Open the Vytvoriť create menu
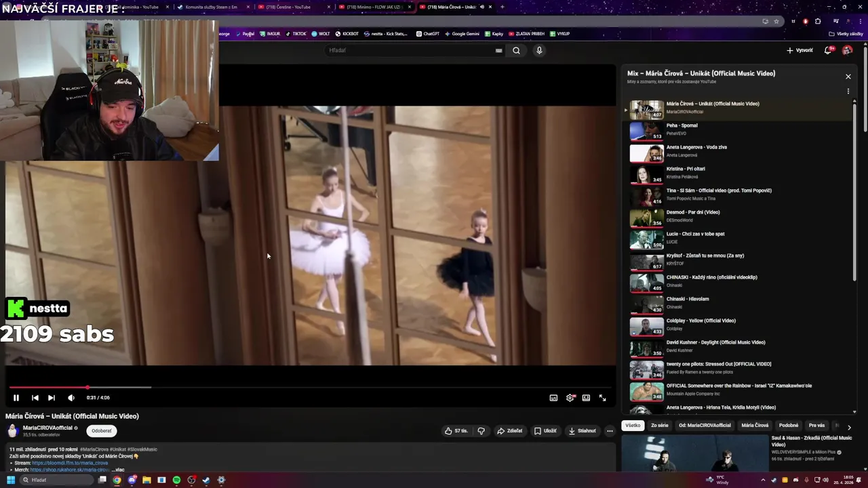This screenshot has width=868, height=488. pyautogui.click(x=800, y=50)
